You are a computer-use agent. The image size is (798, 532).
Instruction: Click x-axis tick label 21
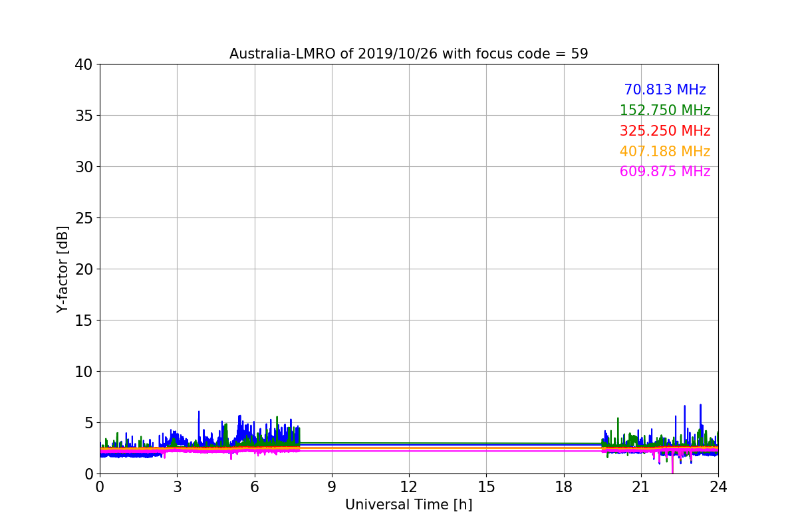point(641,487)
